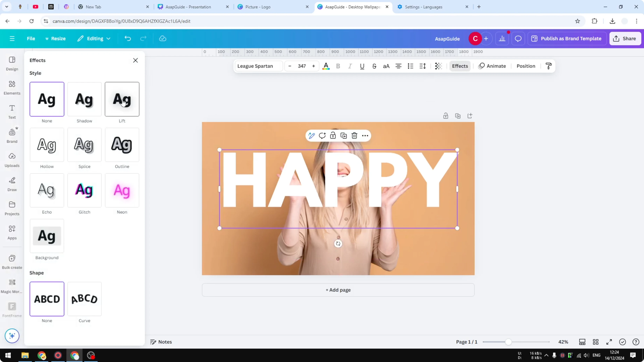The width and height of the screenshot is (644, 362).
Task: Add a comment to the selected text
Action: (x=322, y=135)
